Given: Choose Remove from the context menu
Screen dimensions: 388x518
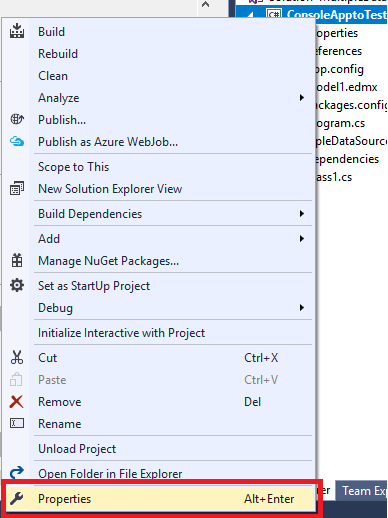Looking at the screenshot, I should pos(158,402).
